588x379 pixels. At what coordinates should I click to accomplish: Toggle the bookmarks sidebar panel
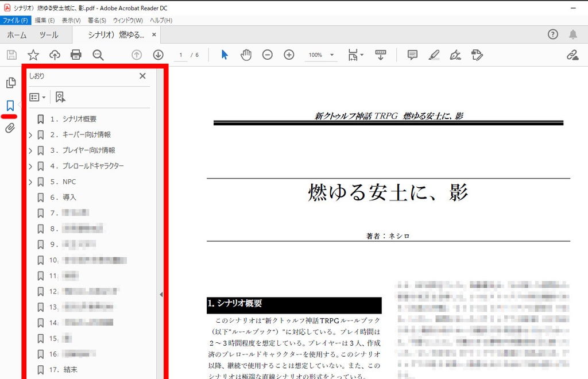[10, 105]
